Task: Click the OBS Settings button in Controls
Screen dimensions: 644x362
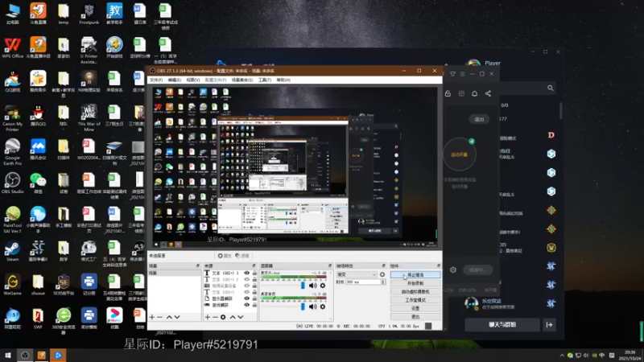Action: click(x=415, y=308)
